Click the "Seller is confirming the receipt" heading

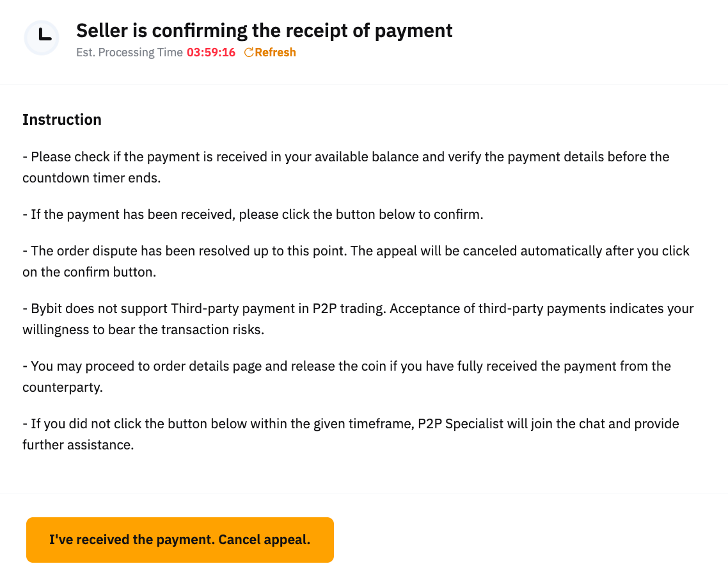[264, 30]
